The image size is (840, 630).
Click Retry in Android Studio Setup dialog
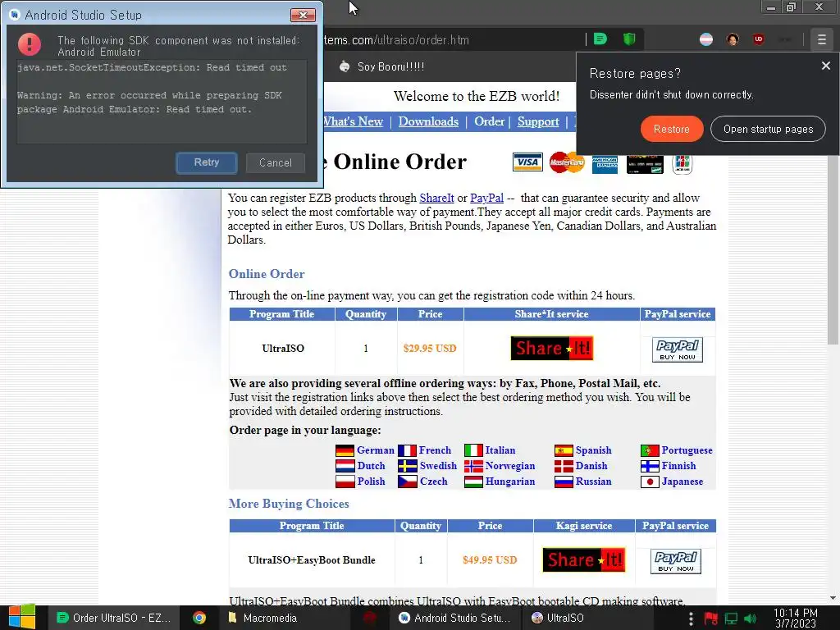tap(206, 162)
